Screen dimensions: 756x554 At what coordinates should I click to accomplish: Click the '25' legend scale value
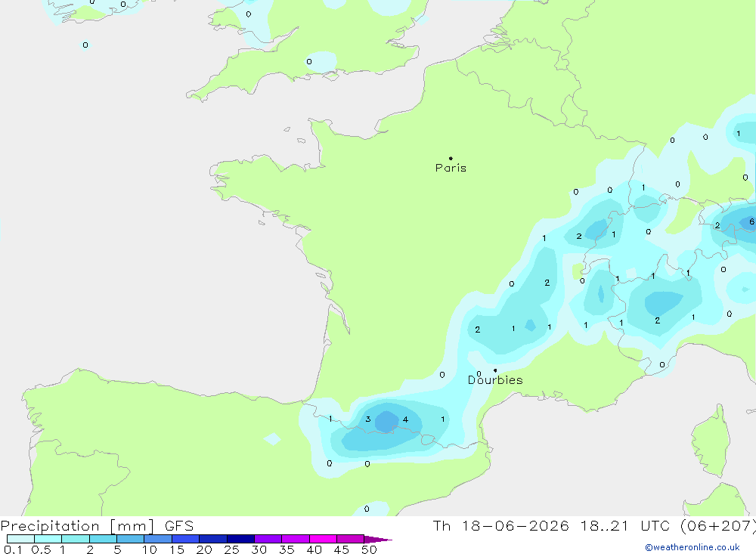coord(231,549)
